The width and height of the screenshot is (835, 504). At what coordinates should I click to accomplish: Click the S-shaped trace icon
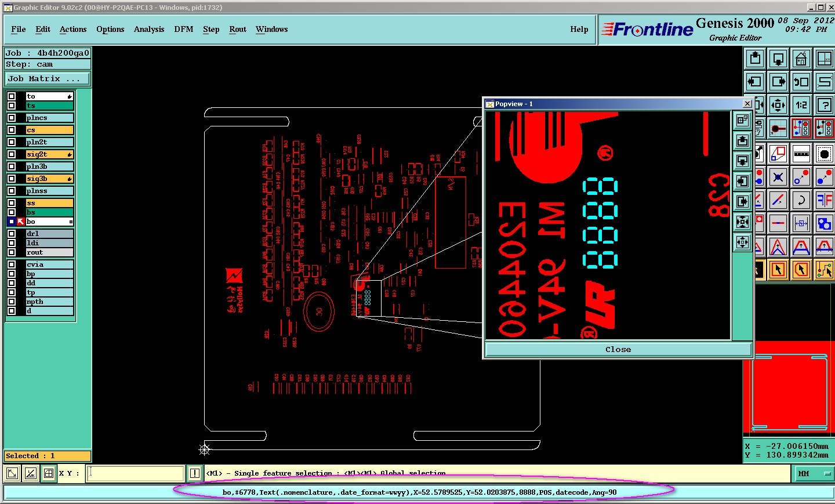(x=825, y=82)
